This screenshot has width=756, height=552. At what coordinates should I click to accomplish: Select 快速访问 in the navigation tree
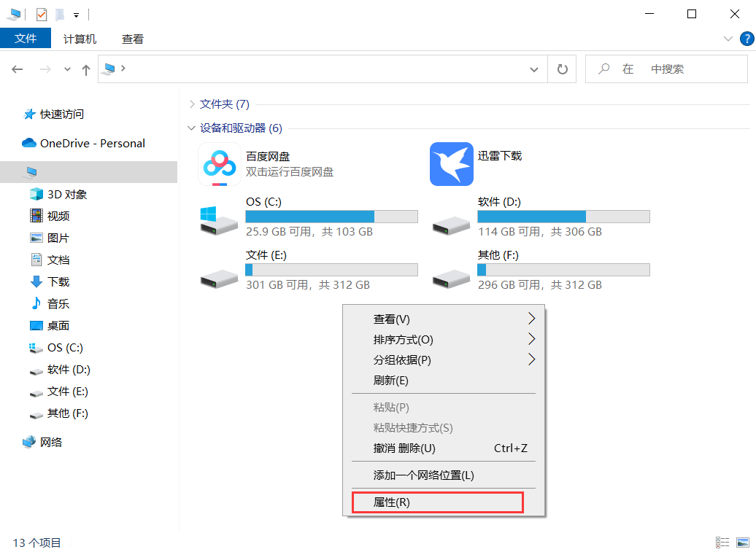tap(62, 114)
